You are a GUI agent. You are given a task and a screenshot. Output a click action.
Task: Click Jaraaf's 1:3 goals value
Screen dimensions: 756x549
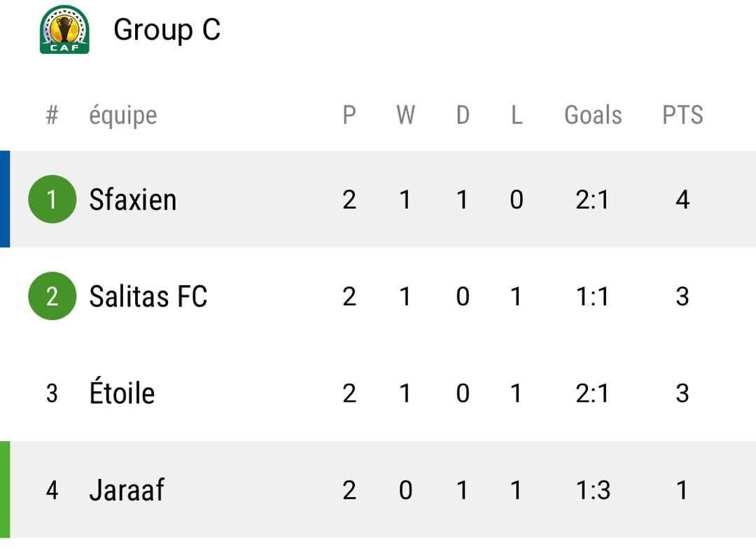593,490
